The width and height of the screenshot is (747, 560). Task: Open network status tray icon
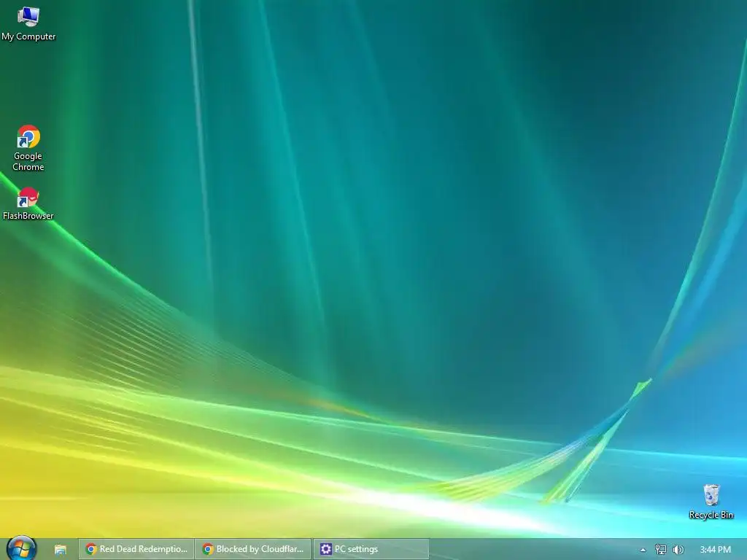660,550
